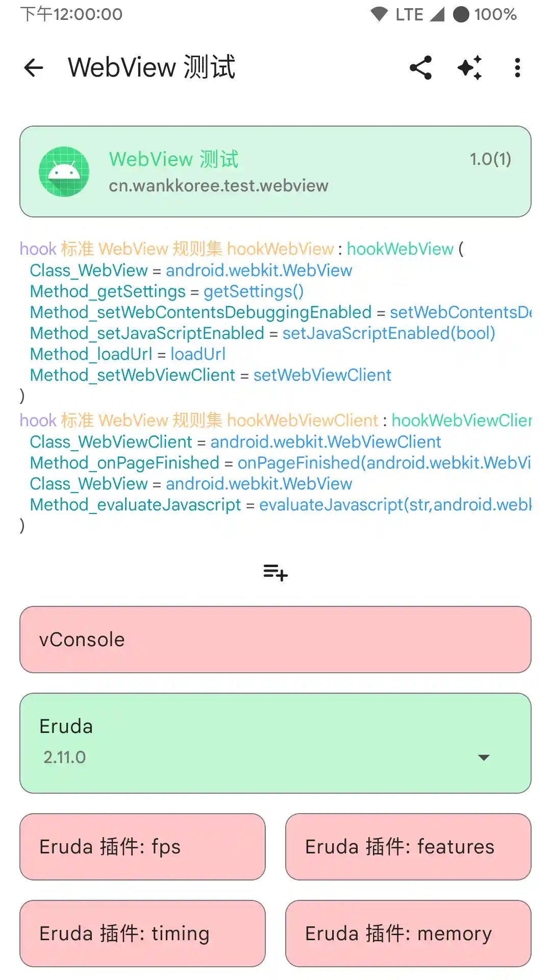This screenshot has width=551, height=980.
Task: Tap the add-to-list icon below rules
Action: 275,573
